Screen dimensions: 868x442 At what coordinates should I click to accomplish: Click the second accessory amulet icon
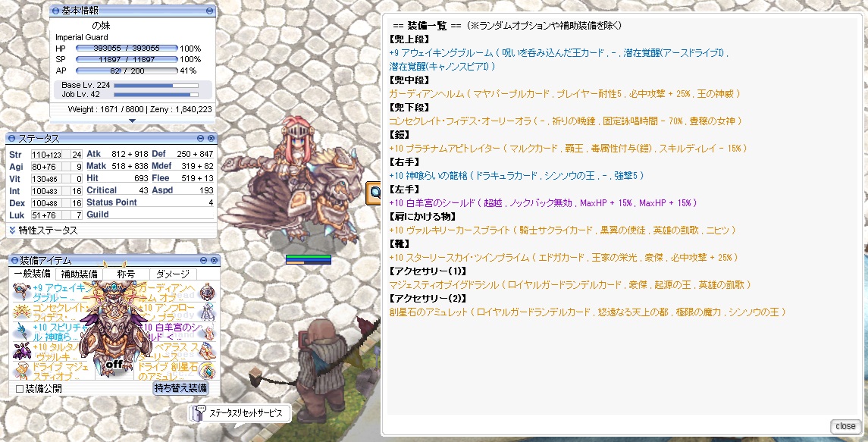pos(207,370)
